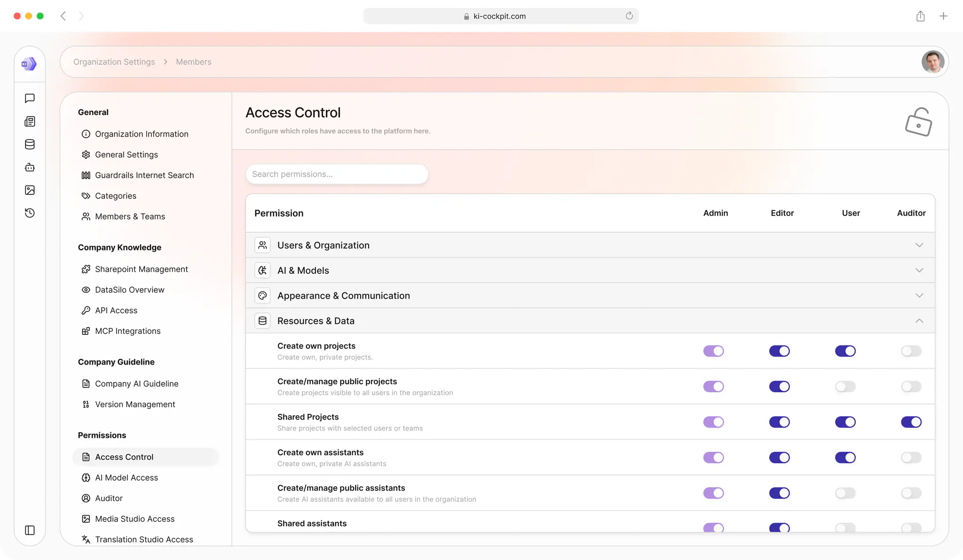The height and width of the screenshot is (560, 963).
Task: Expand Appearance & Communication section chevron
Action: [919, 296]
